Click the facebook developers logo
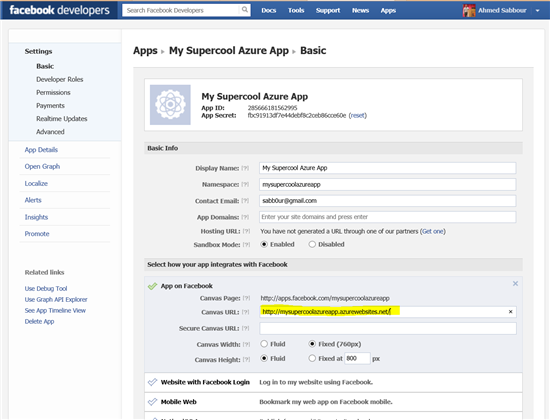Viewport: 550px width, 420px height. pyautogui.click(x=60, y=11)
